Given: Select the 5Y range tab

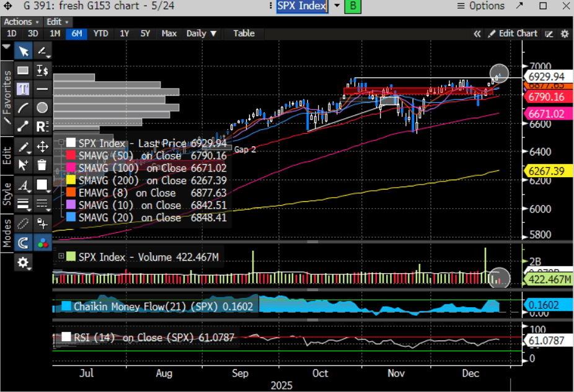Looking at the screenshot, I should (145, 33).
